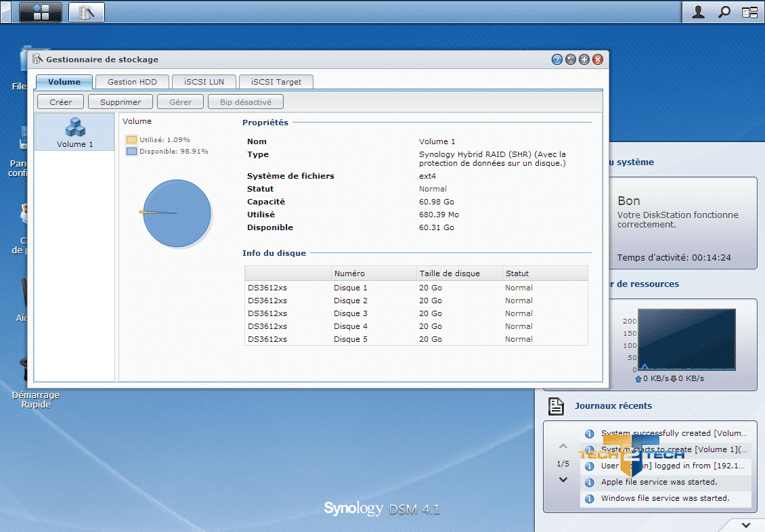Go to next page of recent logs
This screenshot has width=765, height=532.
point(563,480)
